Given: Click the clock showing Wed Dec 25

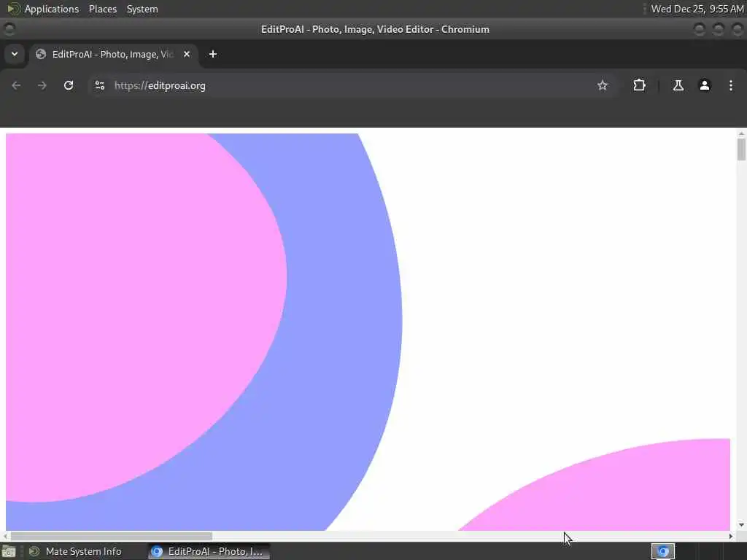Looking at the screenshot, I should coord(697,9).
